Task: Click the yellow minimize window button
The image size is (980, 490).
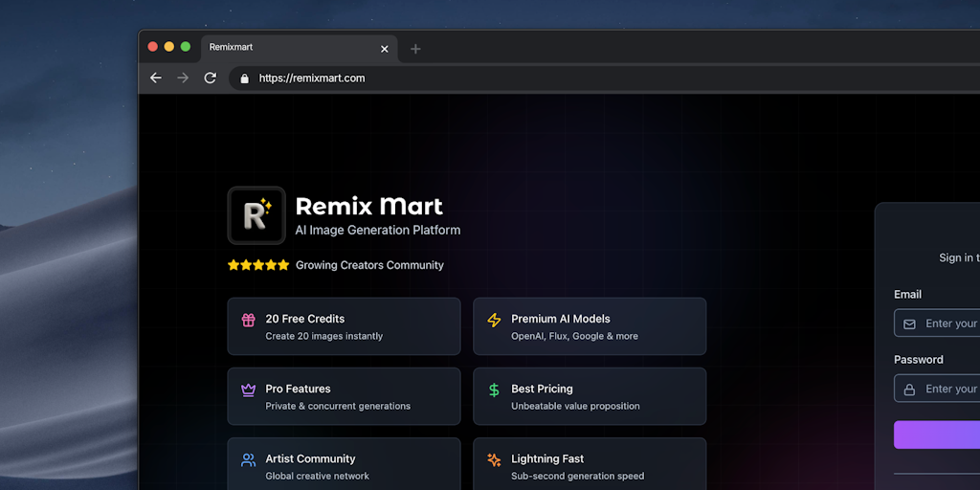Action: (x=168, y=47)
